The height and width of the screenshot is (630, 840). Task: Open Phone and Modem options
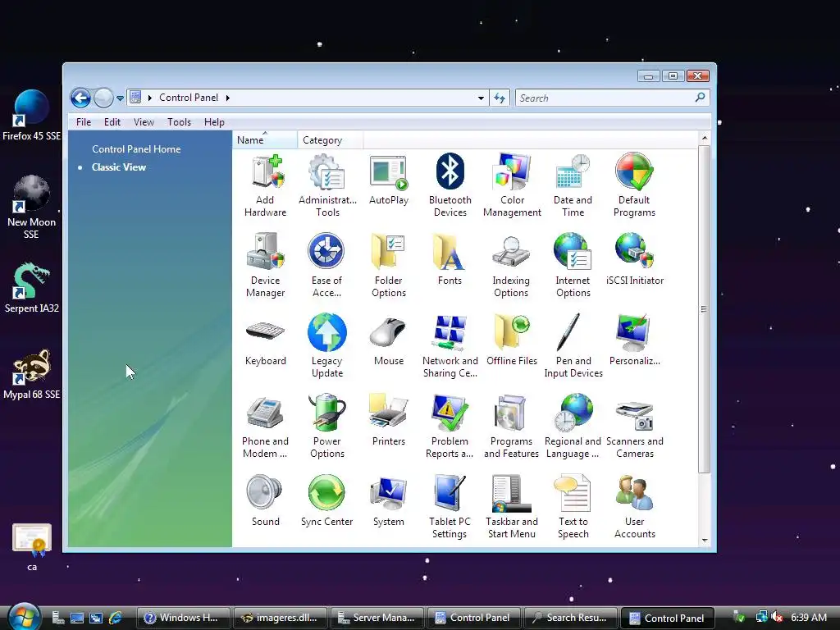tap(265, 427)
